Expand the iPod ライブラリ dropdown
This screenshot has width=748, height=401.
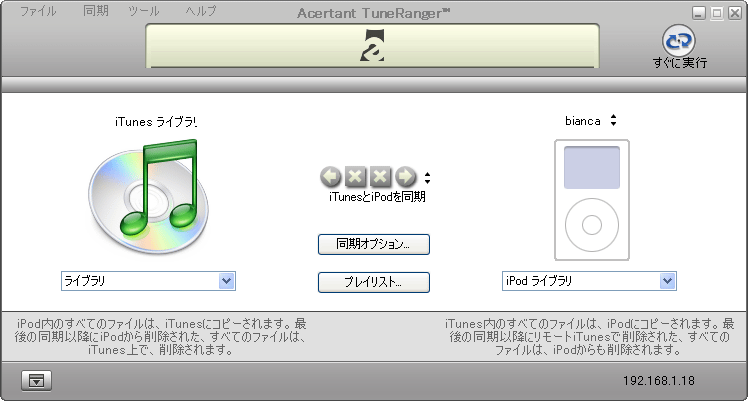click(667, 281)
